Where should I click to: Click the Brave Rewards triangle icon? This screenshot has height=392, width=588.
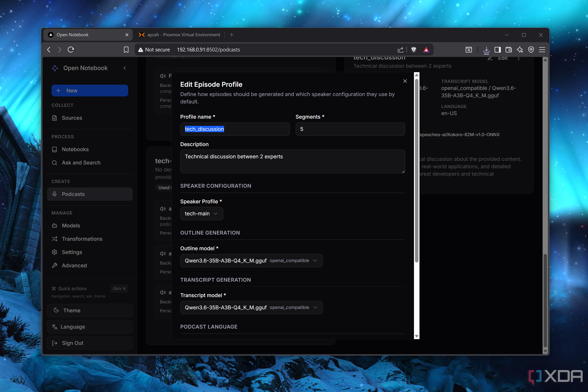426,50
